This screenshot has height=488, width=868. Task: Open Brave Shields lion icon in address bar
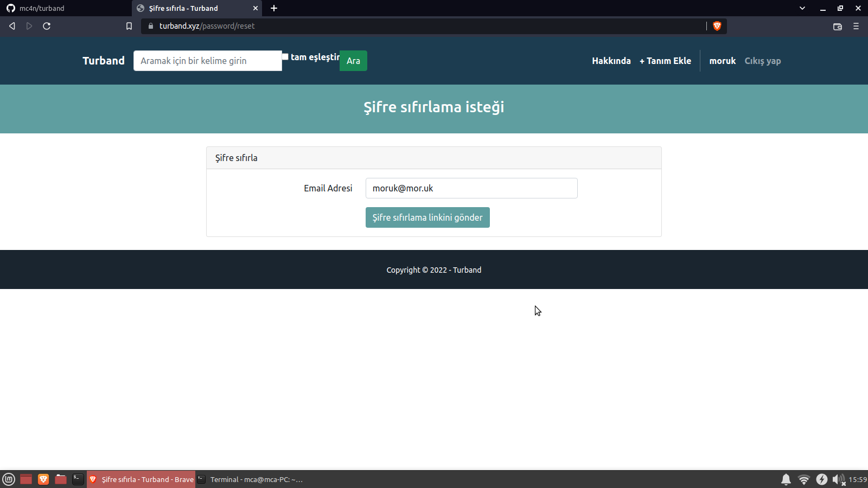pos(717,26)
